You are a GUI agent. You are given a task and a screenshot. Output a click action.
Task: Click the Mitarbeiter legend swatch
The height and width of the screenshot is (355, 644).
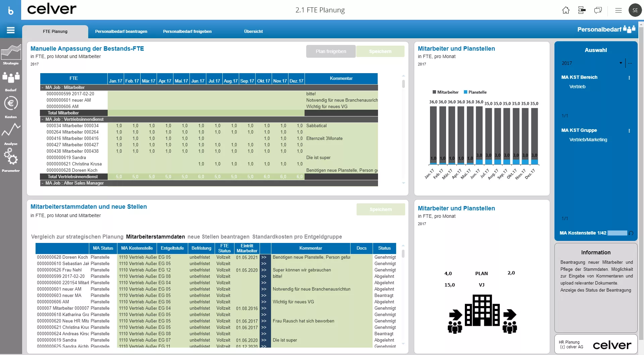434,92
